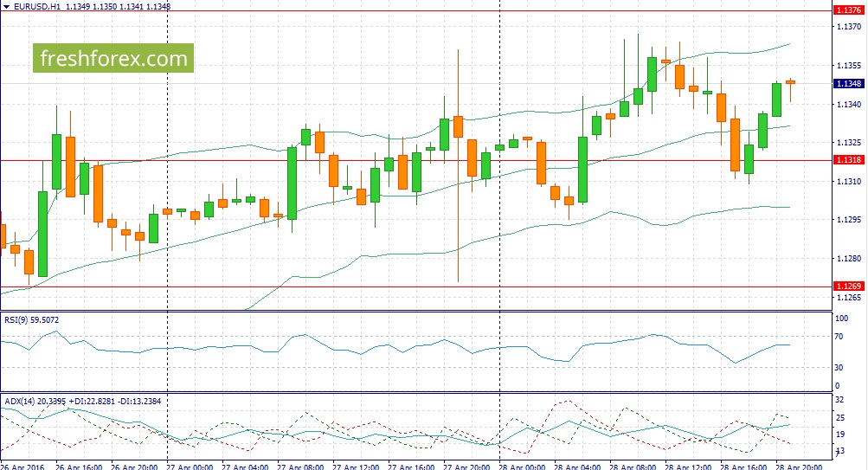
Task: Open the freshforex.com logo link
Action: click(x=113, y=59)
